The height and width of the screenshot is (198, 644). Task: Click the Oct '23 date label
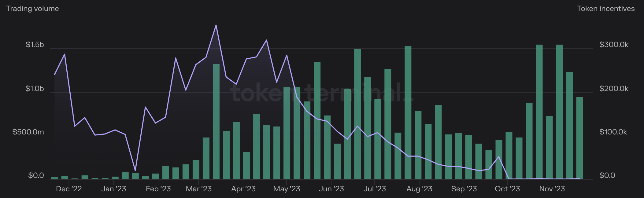(x=507, y=189)
